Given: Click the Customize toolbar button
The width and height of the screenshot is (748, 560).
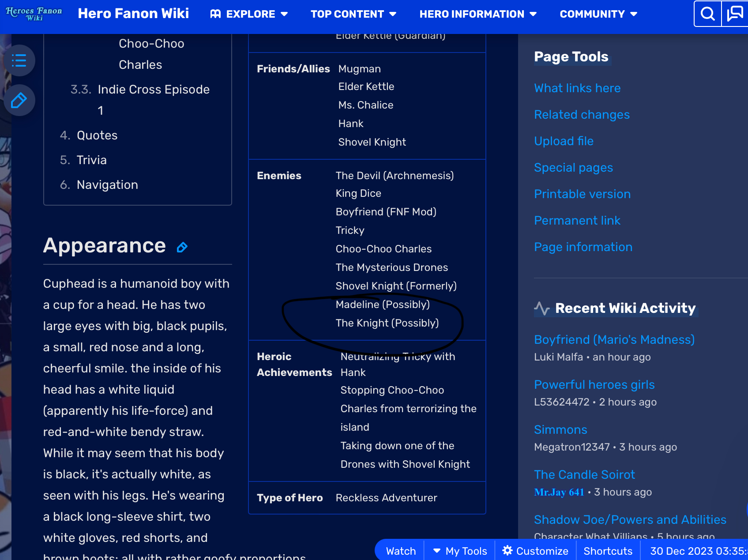Looking at the screenshot, I should pyautogui.click(x=535, y=551).
